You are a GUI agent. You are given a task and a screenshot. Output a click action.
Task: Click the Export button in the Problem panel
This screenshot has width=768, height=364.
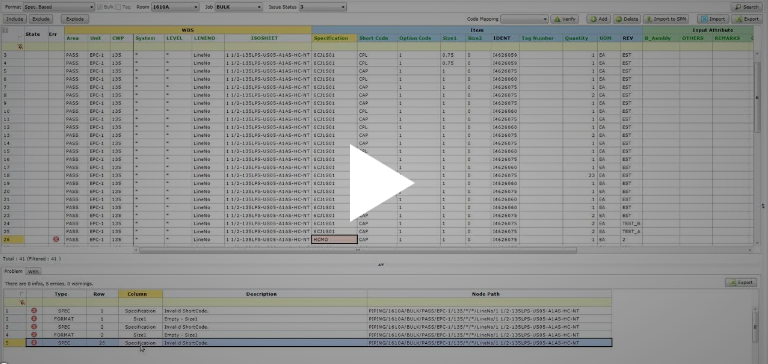point(741,283)
